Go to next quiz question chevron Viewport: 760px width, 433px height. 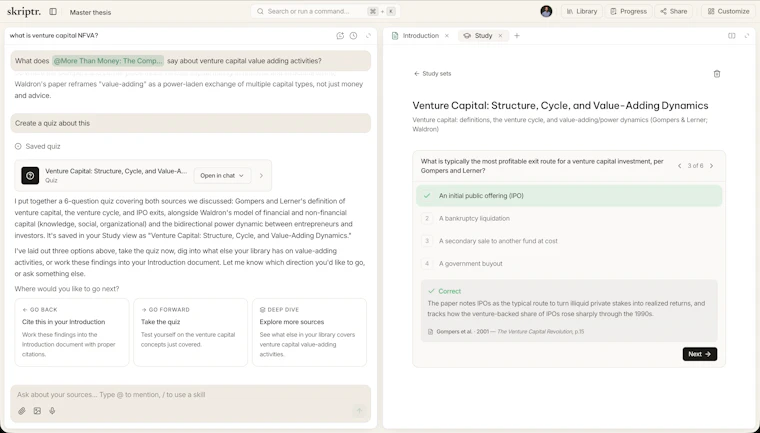[x=712, y=166]
